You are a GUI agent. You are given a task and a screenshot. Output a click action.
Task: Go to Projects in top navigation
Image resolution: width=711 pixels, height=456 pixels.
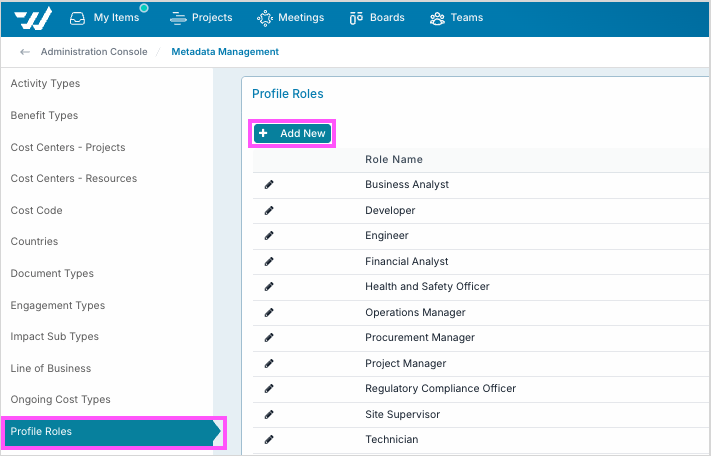point(201,18)
